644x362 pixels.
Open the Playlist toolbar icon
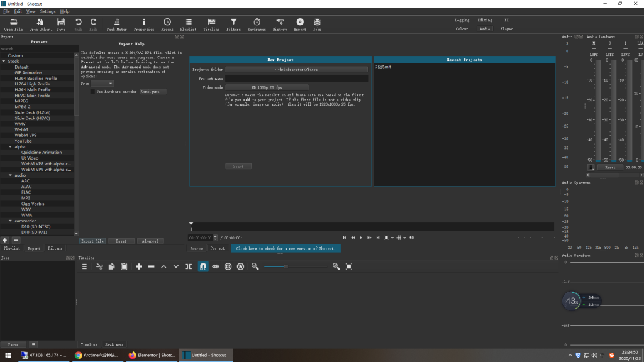coord(188,25)
